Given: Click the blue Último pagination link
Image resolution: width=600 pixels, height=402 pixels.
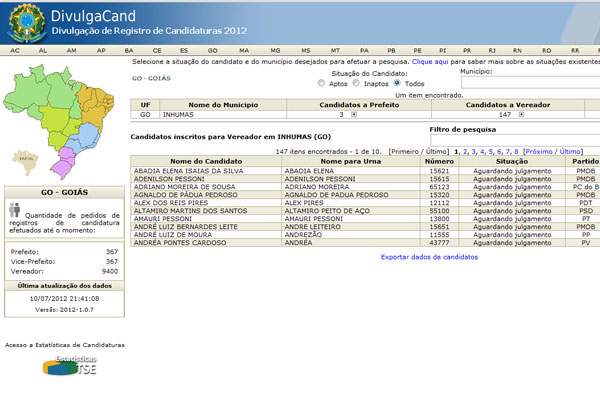Looking at the screenshot, I should [x=570, y=151].
